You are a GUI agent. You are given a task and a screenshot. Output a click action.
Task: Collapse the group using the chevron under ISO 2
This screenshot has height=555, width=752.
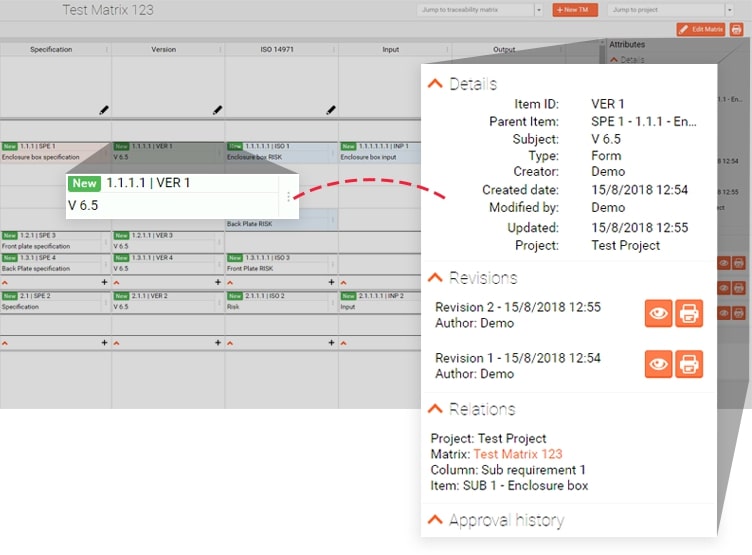pos(230,343)
